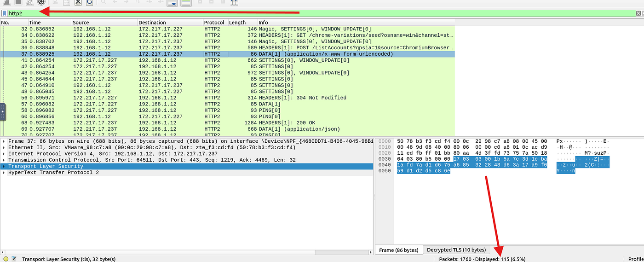Sort by the No. column header
The width and height of the screenshot is (644, 262).
pyautogui.click(x=14, y=23)
